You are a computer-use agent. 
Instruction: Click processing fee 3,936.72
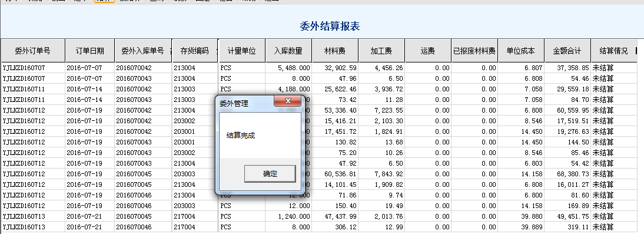[x=381, y=89]
